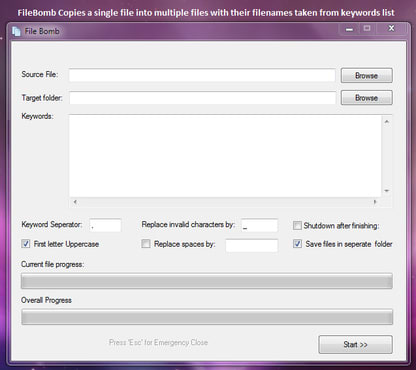Click the 'Press Esc for Emergency Close' text
The width and height of the screenshot is (416, 370).
pyautogui.click(x=158, y=342)
